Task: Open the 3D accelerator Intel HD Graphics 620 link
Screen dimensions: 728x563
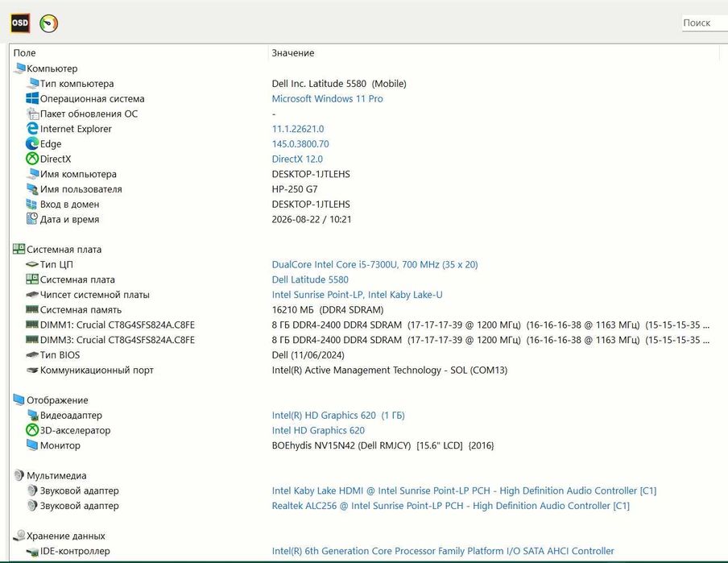Action: pos(318,430)
